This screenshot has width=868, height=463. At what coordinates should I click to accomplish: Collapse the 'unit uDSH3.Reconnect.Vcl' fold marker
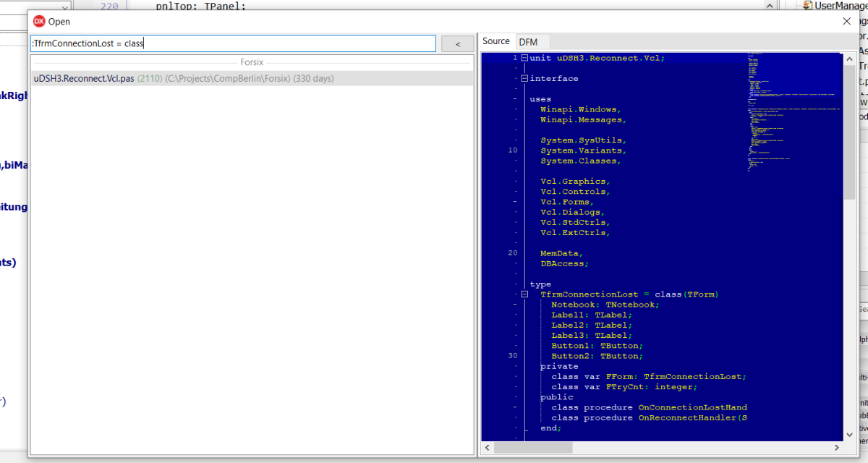(x=524, y=58)
